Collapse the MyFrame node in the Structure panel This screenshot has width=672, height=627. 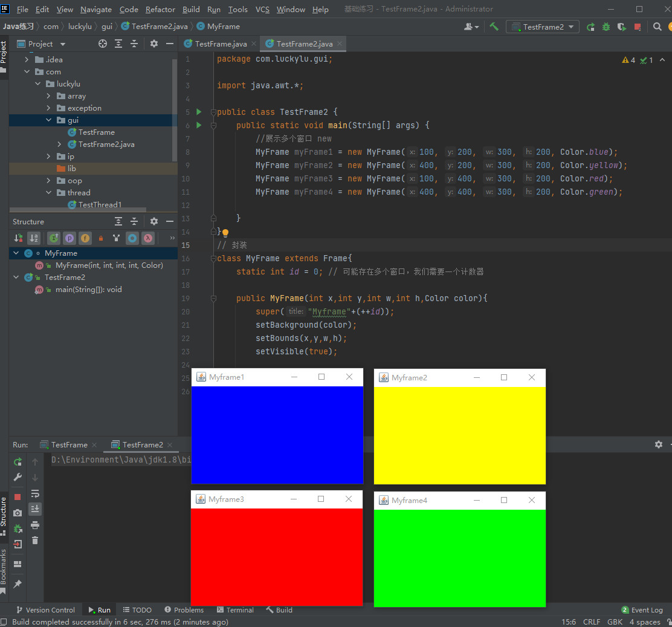pos(16,253)
